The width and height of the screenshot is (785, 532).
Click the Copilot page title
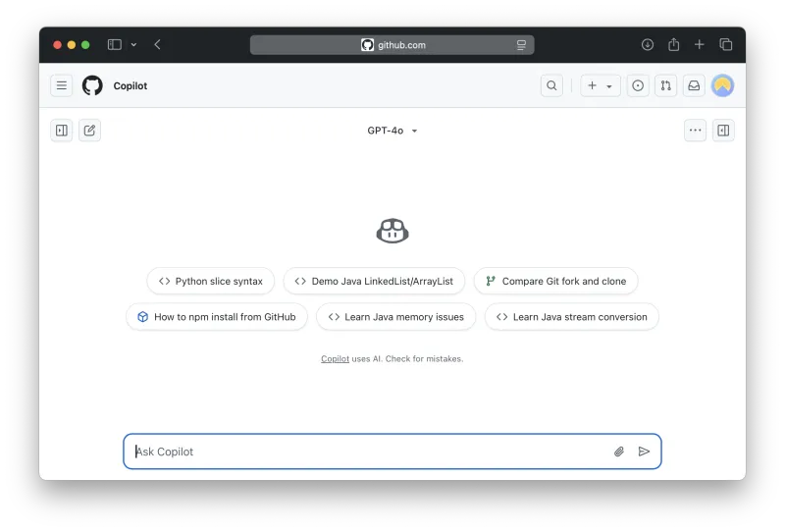click(x=131, y=85)
